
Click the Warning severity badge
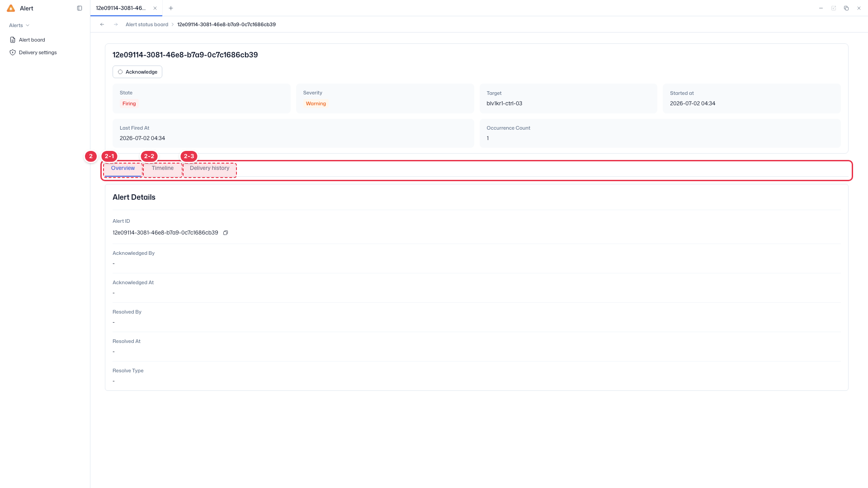(316, 103)
